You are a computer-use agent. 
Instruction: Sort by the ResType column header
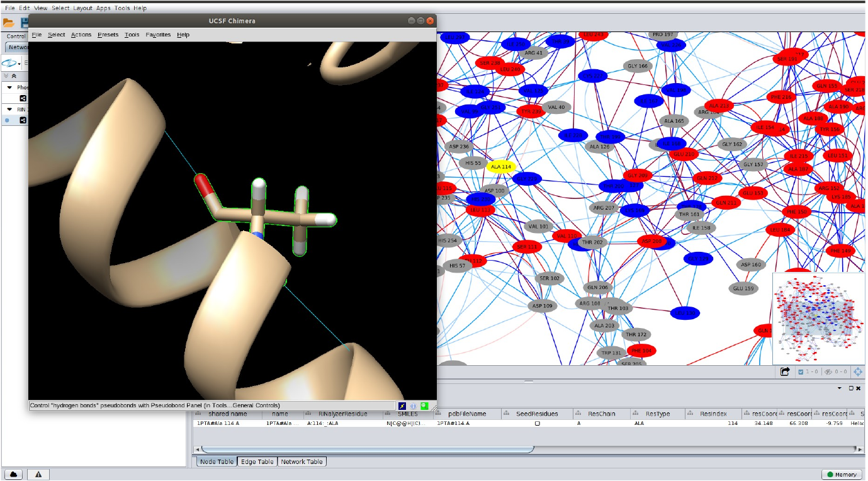pyautogui.click(x=655, y=414)
